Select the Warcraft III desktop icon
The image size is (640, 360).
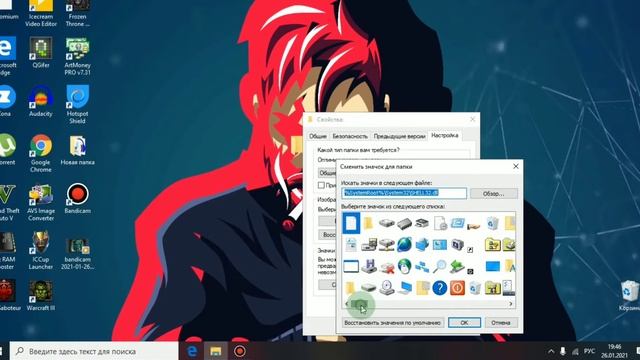40,296
